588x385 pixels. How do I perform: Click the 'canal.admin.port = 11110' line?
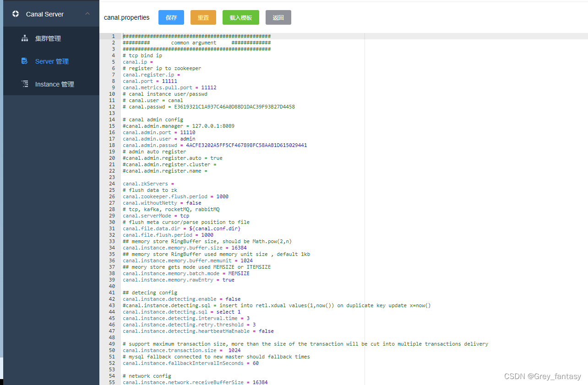pos(159,132)
